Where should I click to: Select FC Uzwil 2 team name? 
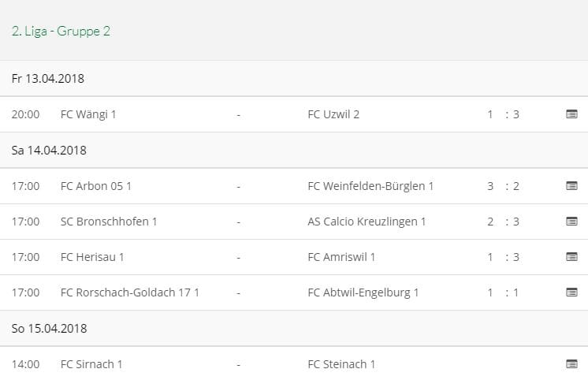tap(333, 114)
